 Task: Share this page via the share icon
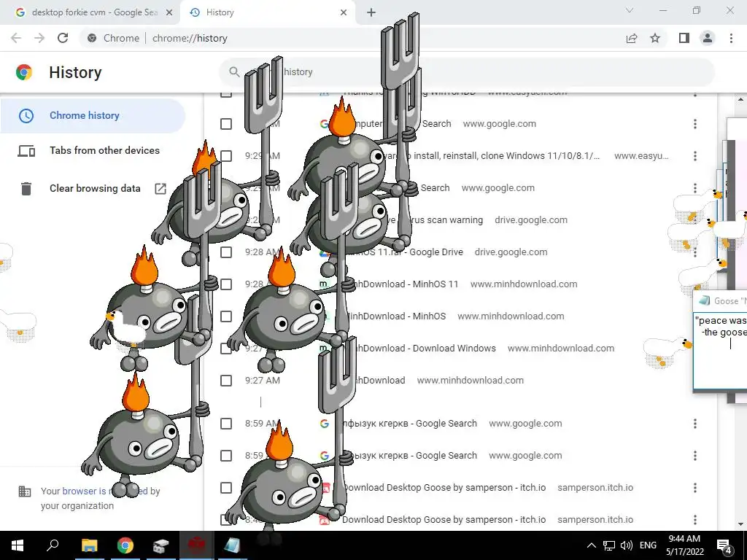pyautogui.click(x=631, y=38)
